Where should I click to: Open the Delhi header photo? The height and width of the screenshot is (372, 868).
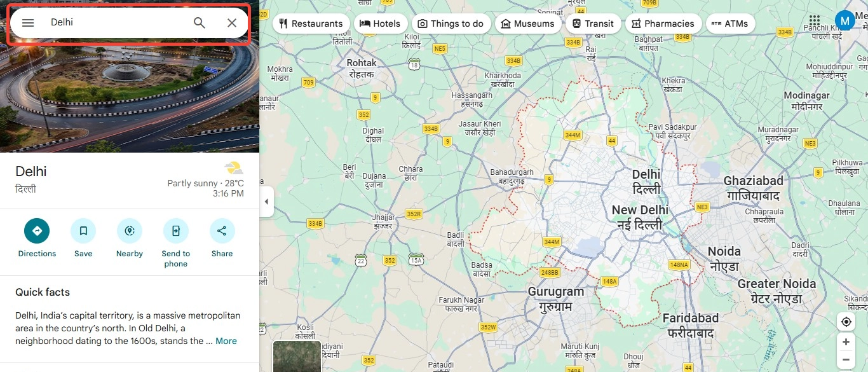pos(130,99)
